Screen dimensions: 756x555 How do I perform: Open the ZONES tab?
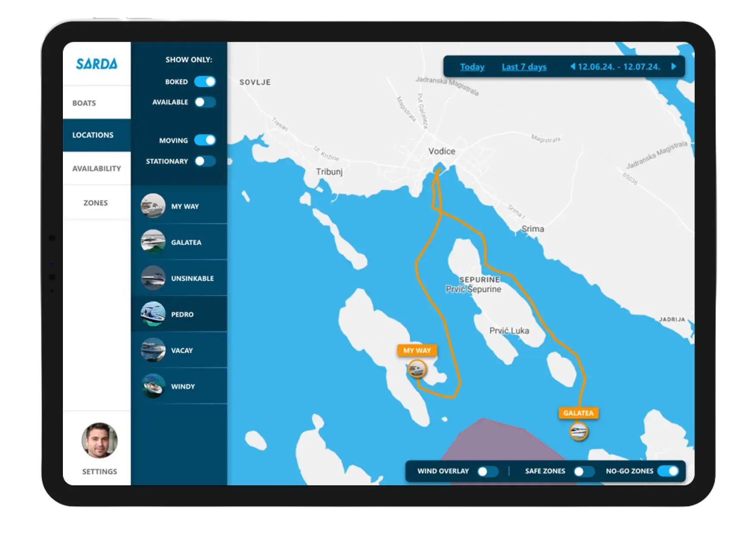coord(95,202)
